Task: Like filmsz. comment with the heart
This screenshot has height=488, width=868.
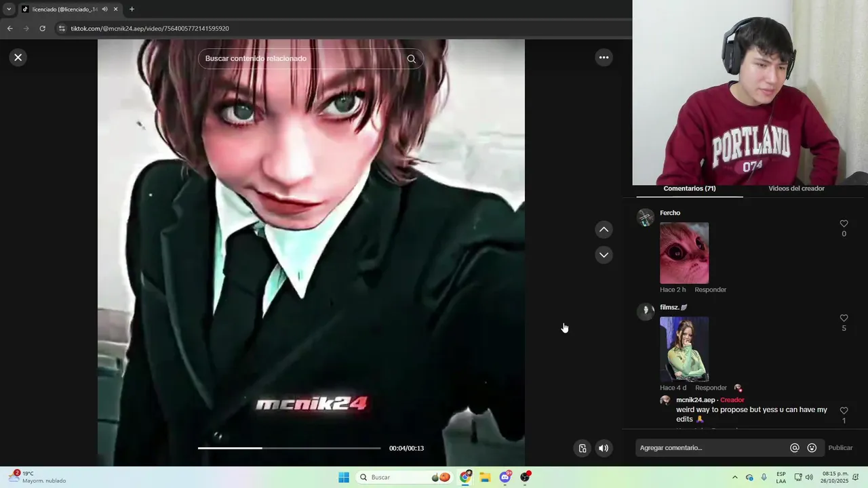Action: (844, 318)
